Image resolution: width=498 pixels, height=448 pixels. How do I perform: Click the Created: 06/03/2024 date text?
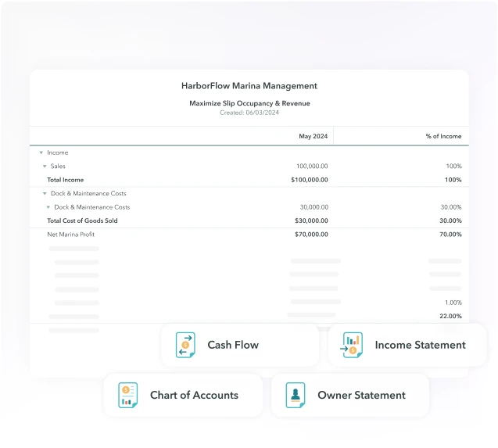click(x=249, y=113)
